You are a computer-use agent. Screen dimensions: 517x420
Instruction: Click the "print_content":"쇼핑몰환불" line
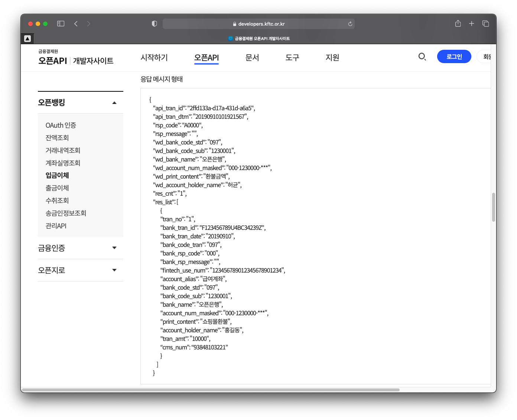click(x=196, y=322)
